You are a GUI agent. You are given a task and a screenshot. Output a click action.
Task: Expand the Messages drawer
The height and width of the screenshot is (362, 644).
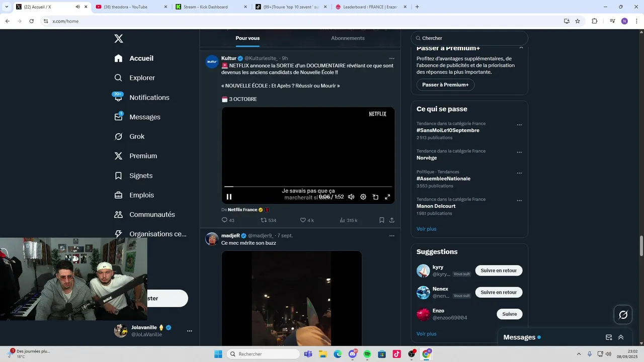pos(621,337)
